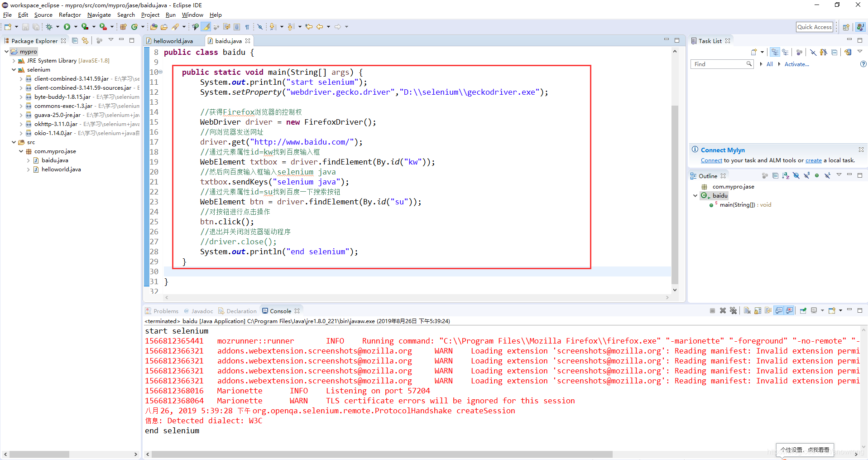This screenshot has height=460, width=868.
Task: Toggle Show Whitespace Characters in toolbar
Action: click(x=248, y=27)
